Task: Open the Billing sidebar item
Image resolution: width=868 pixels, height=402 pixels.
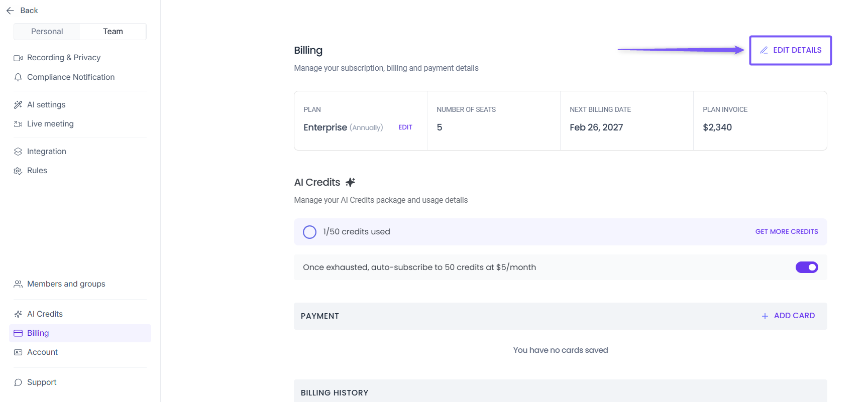Action: 38,333
